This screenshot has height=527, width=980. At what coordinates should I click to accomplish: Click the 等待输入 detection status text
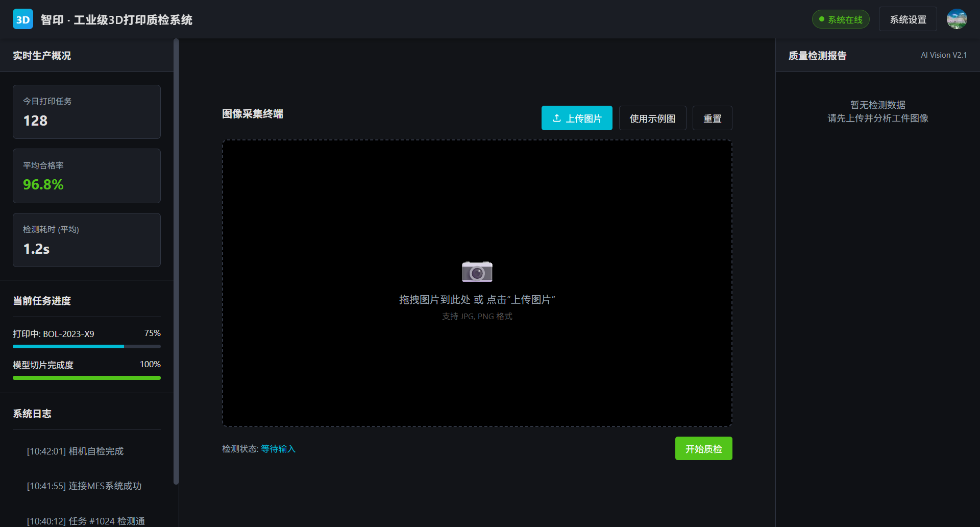[278, 449]
